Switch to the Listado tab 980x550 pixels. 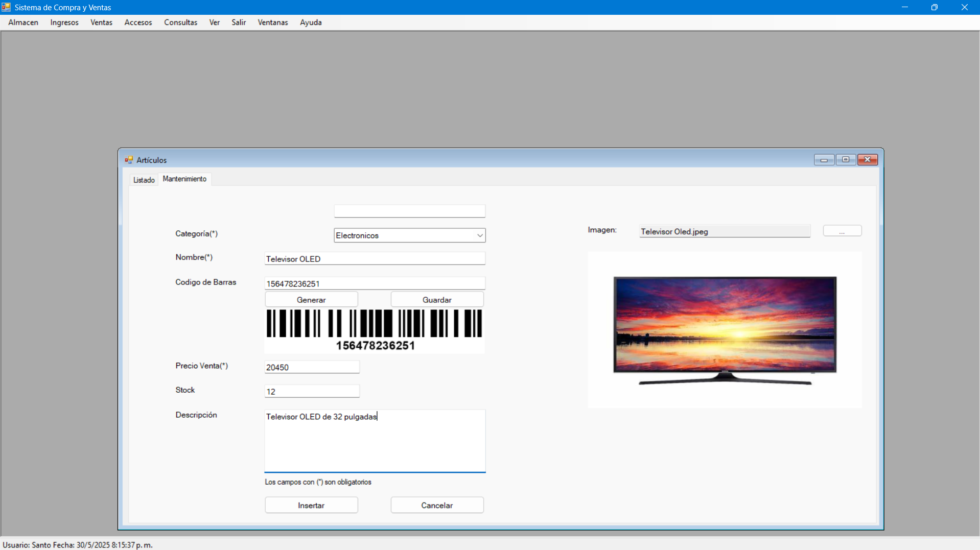click(x=144, y=180)
